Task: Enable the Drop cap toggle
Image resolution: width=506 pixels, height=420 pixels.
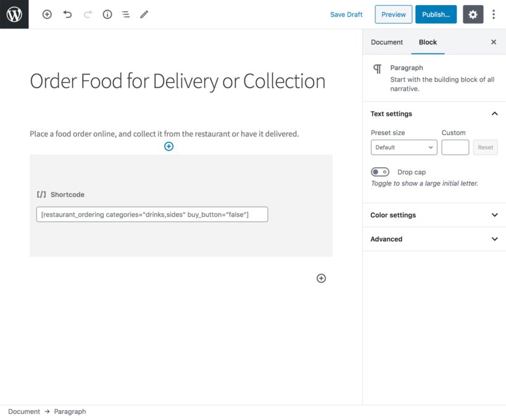Action: coord(379,171)
